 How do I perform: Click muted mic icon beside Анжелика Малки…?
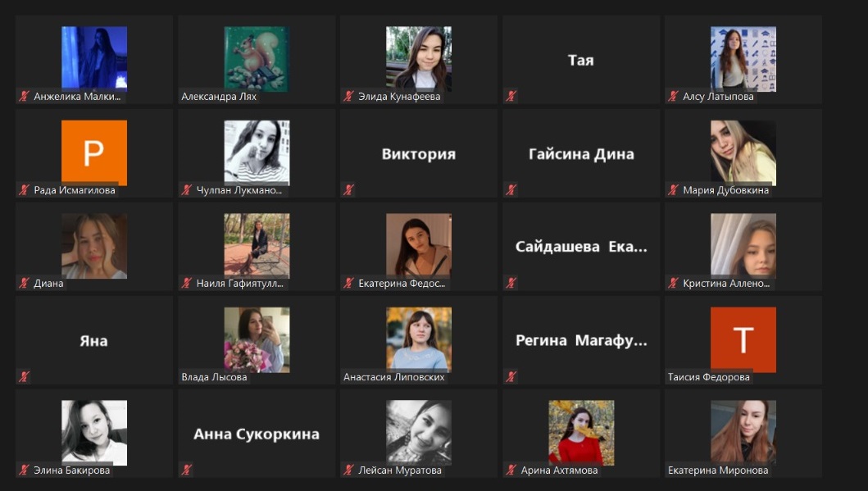coord(24,97)
